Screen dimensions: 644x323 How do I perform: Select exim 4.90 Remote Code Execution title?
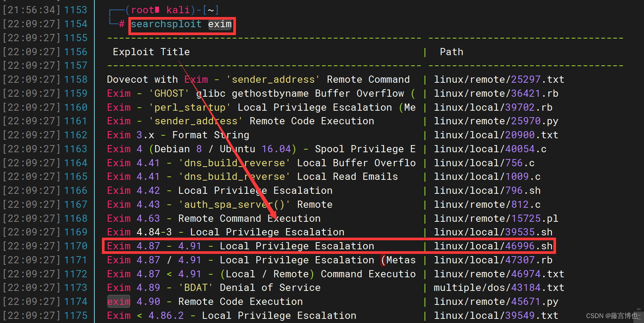(205, 301)
